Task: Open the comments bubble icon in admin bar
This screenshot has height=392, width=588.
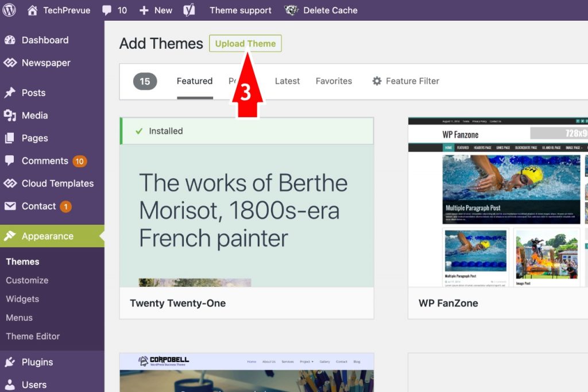Action: pyautogui.click(x=107, y=10)
